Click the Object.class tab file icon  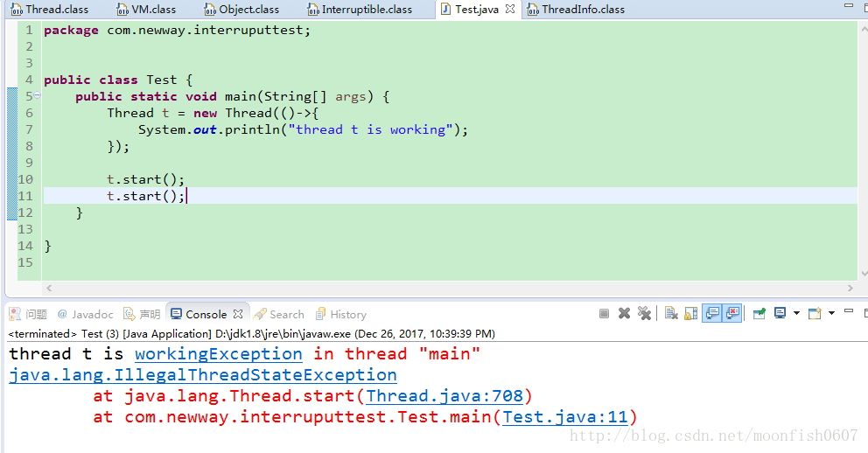pos(210,10)
